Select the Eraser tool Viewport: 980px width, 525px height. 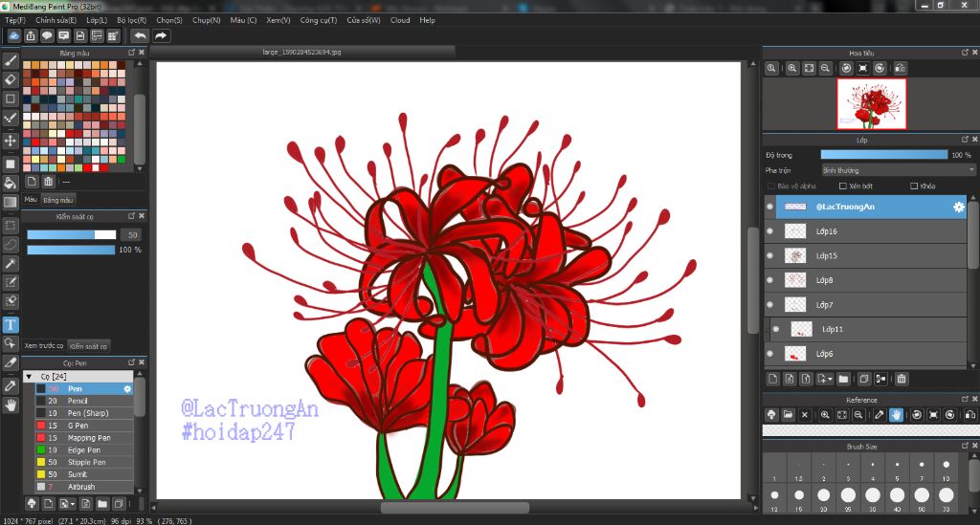[x=10, y=80]
